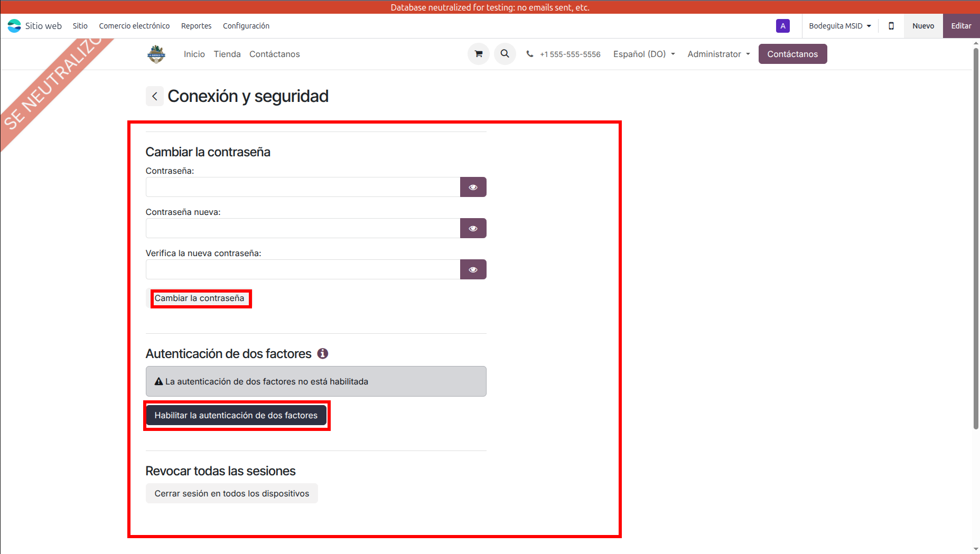Click the search magnifier icon
The height and width of the screenshot is (554, 980).
[x=505, y=54]
